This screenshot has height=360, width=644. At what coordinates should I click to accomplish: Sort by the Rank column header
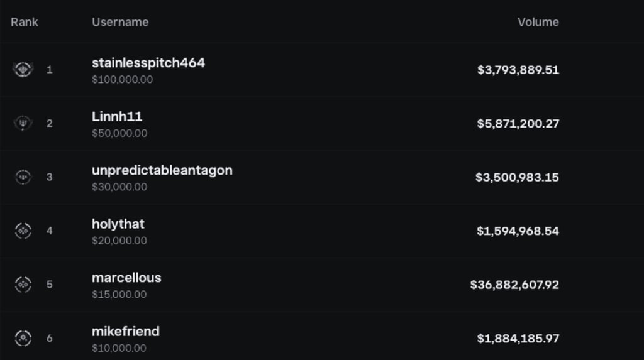[25, 22]
